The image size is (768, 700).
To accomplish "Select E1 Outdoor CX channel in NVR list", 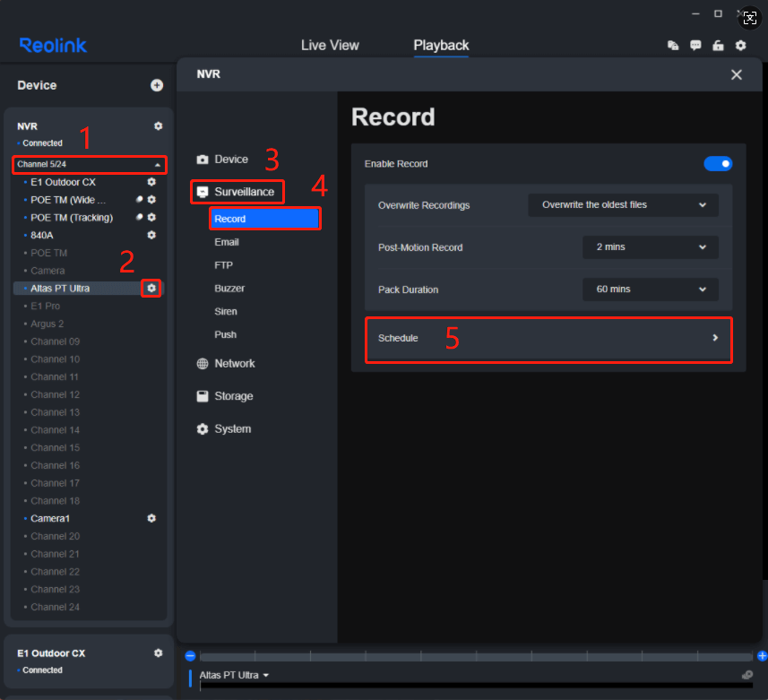I will [x=63, y=182].
